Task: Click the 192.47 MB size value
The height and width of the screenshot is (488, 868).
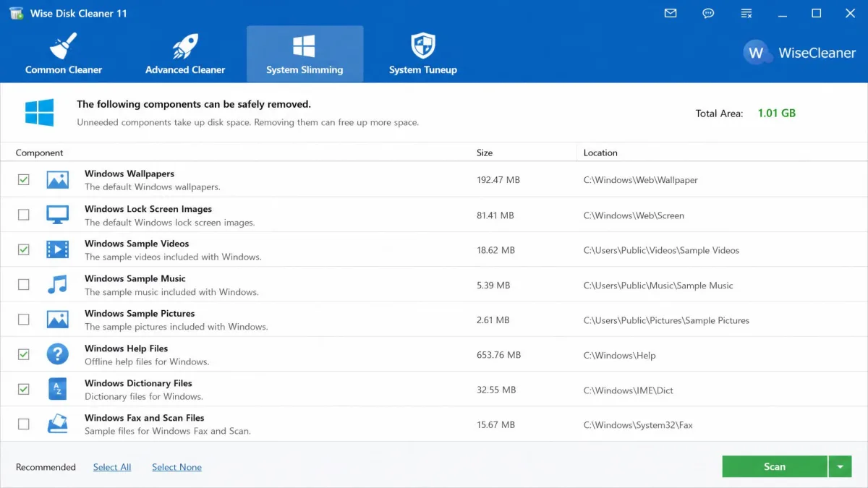Action: point(498,180)
